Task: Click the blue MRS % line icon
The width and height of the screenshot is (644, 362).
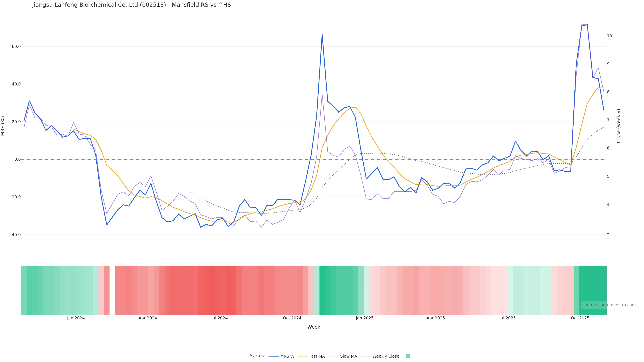Action: [274, 356]
